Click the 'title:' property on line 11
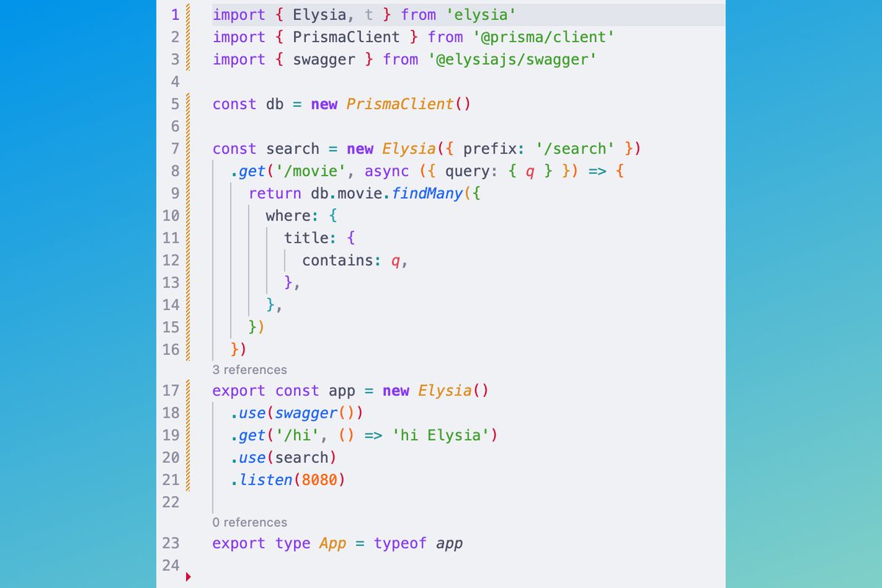The width and height of the screenshot is (882, 588). pos(311,238)
